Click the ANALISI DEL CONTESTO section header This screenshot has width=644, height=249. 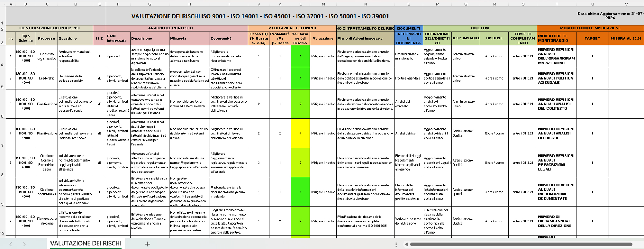170,28
